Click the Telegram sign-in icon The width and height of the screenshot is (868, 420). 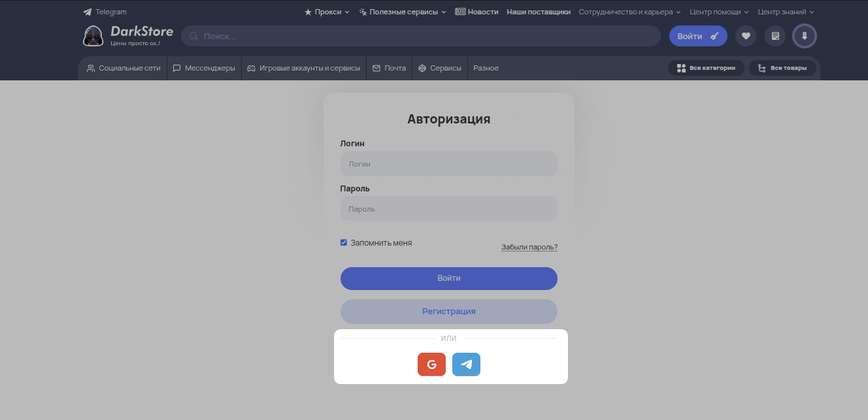click(466, 364)
